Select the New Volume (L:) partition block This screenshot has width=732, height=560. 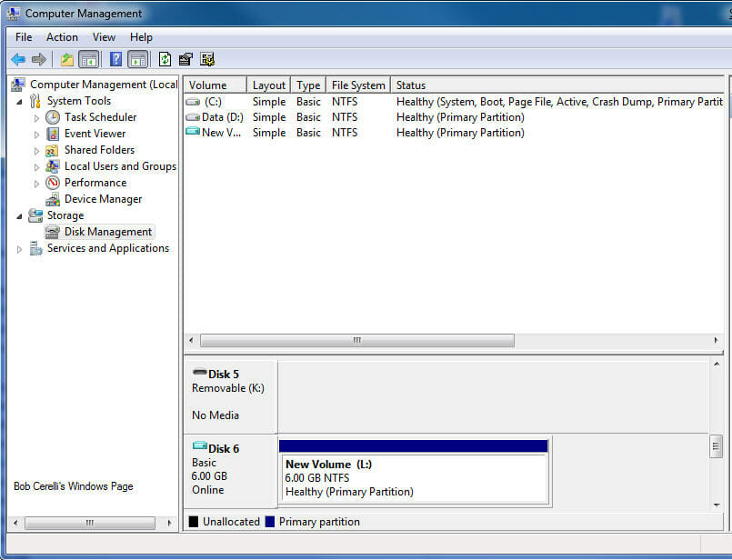[x=414, y=477]
